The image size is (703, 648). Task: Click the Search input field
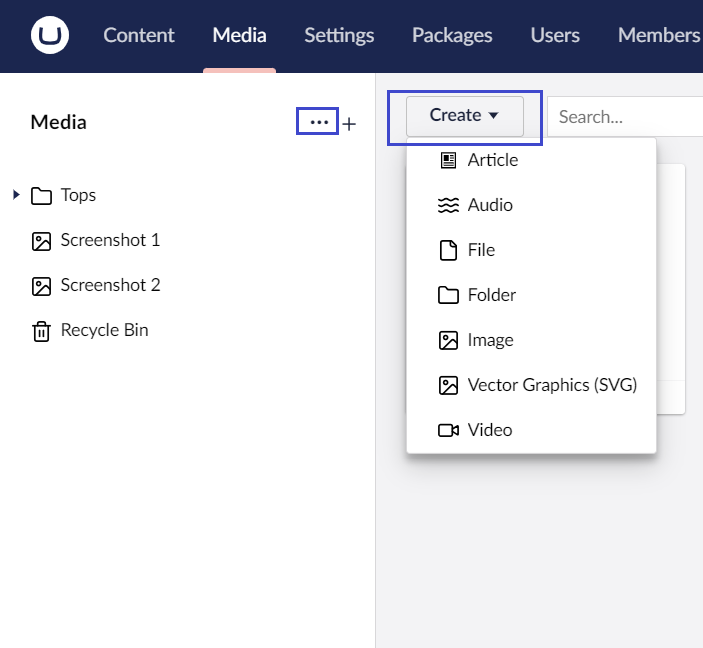(626, 117)
